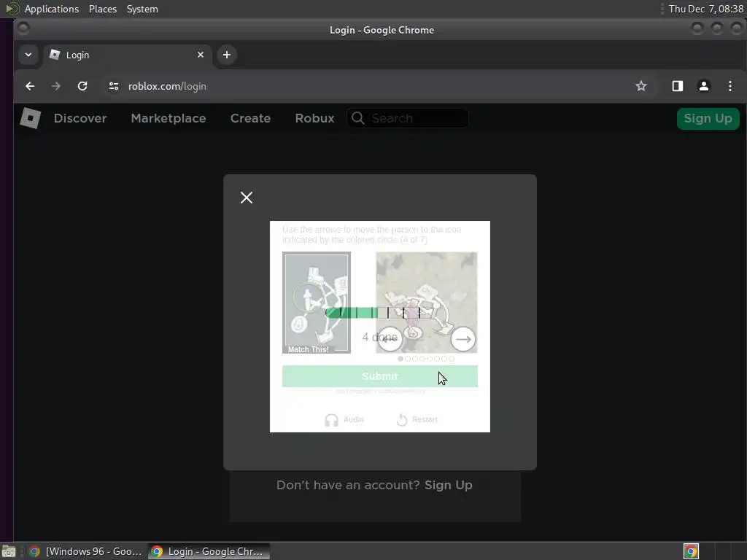Click the first pagination dot under captcha
Image resolution: width=747 pixels, height=560 pixels.
point(400,359)
